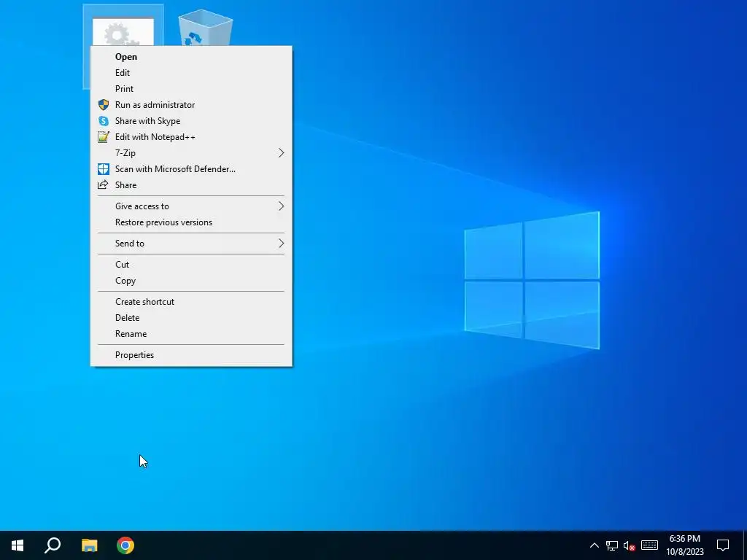The image size is (747, 560).
Task: Click the Notepad++ icon in menu
Action: click(x=104, y=137)
